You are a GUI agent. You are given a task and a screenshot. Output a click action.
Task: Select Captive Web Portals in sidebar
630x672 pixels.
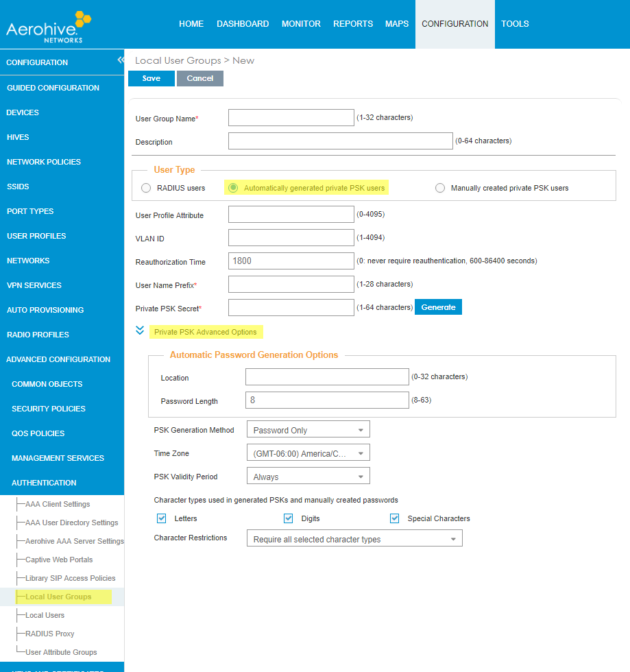pyautogui.click(x=59, y=560)
